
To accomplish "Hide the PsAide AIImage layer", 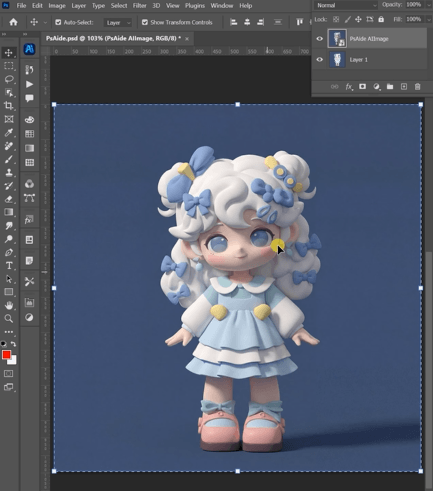I will 320,39.
